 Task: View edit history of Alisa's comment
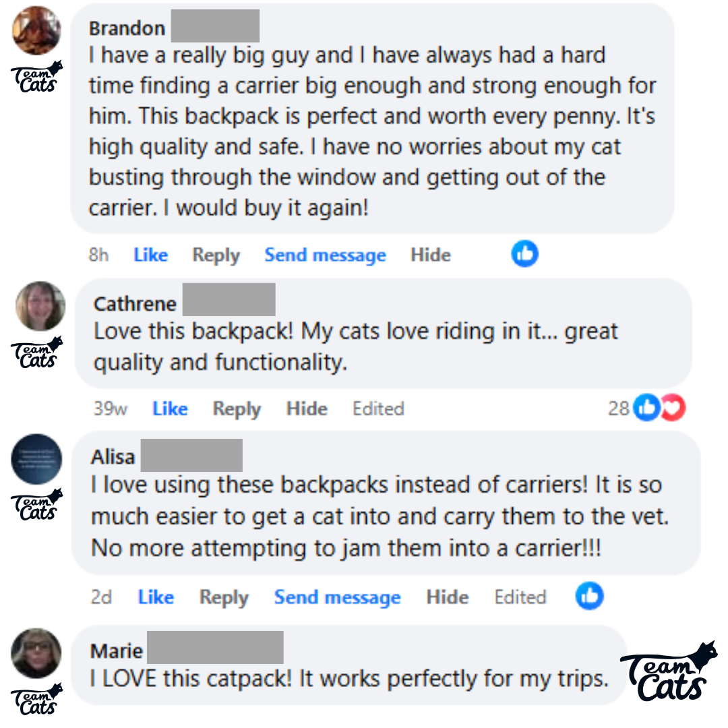[x=520, y=597]
